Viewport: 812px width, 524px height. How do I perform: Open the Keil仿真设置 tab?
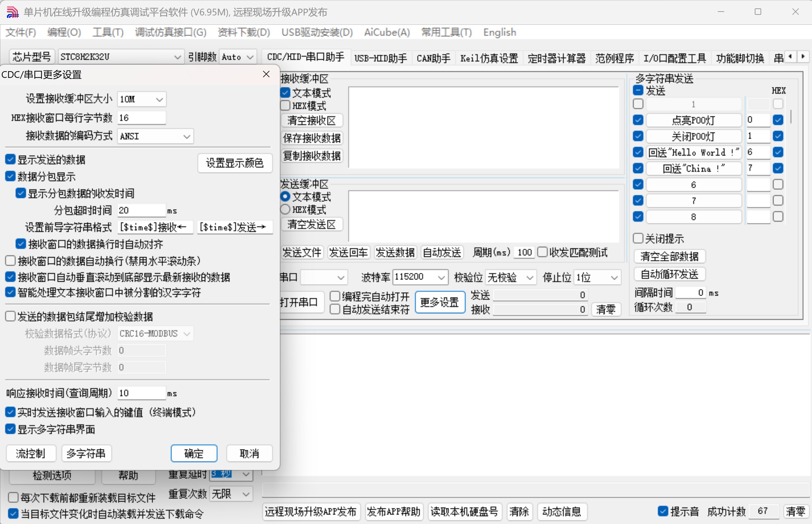point(489,58)
